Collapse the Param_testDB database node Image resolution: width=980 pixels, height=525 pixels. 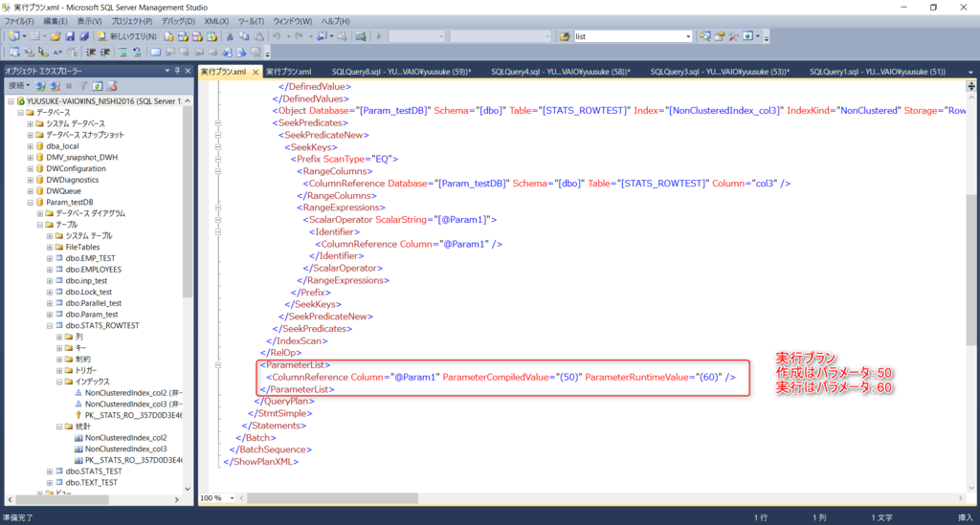pyautogui.click(x=30, y=203)
